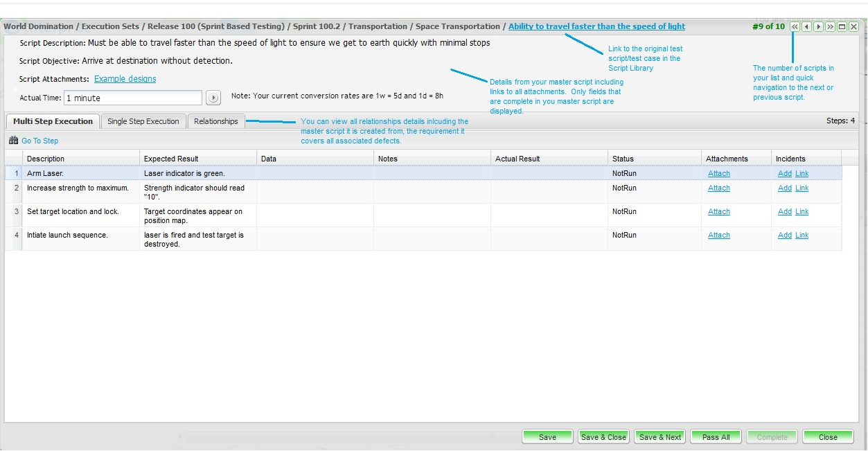
Task: Jump to the first script using double-left arrow
Action: pos(795,27)
